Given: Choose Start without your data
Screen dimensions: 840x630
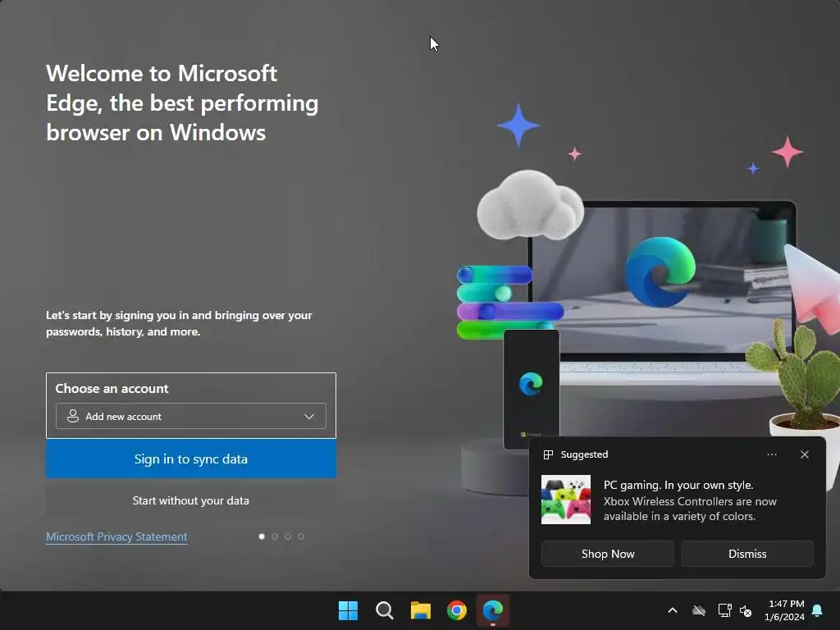Looking at the screenshot, I should coord(191,500).
